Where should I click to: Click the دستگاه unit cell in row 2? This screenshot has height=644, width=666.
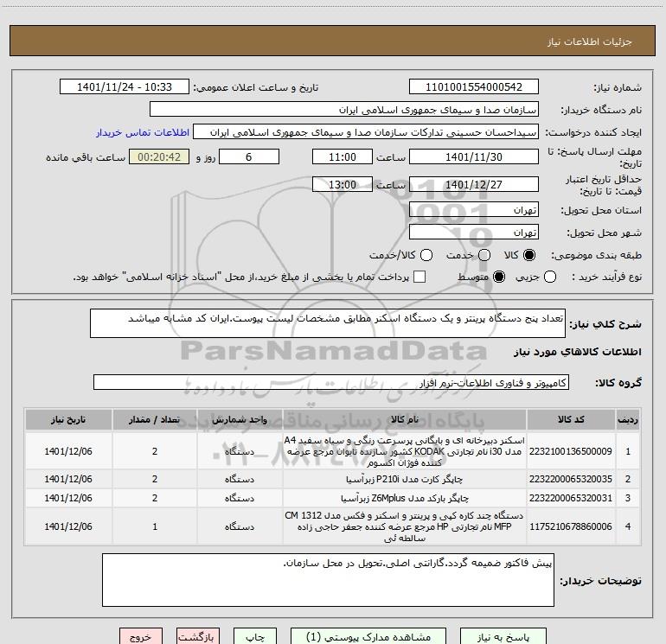click(x=240, y=479)
